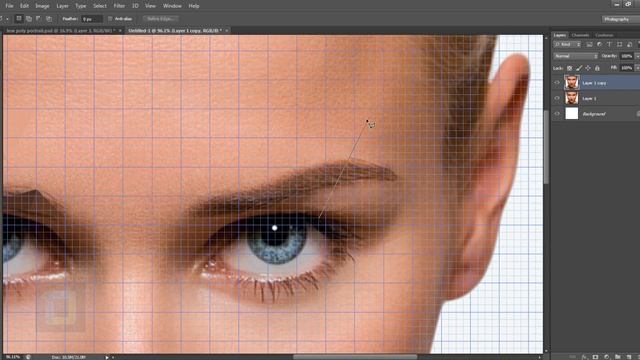The height and width of the screenshot is (360, 640).
Task: Click canvas vertical scrollbar thumb
Action: [547, 147]
